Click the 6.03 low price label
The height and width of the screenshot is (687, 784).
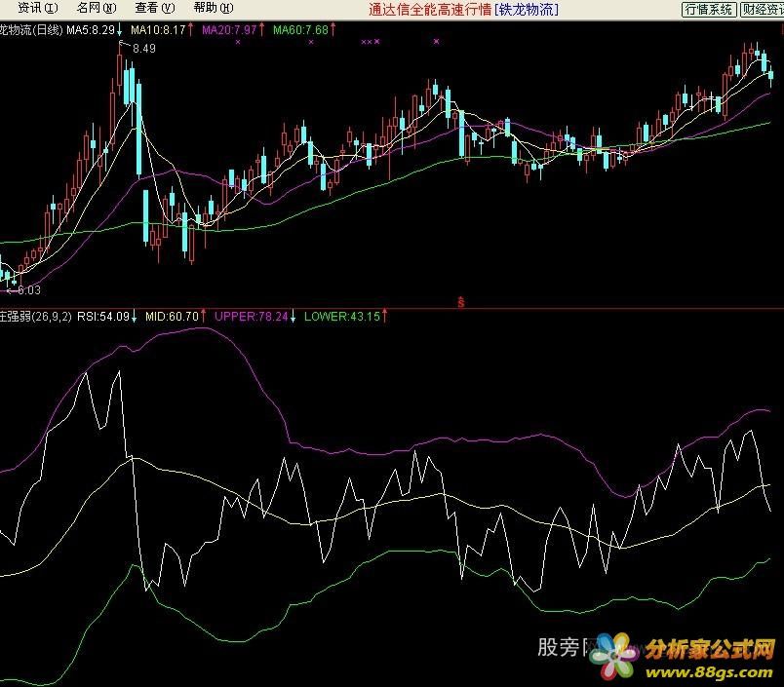pyautogui.click(x=29, y=289)
